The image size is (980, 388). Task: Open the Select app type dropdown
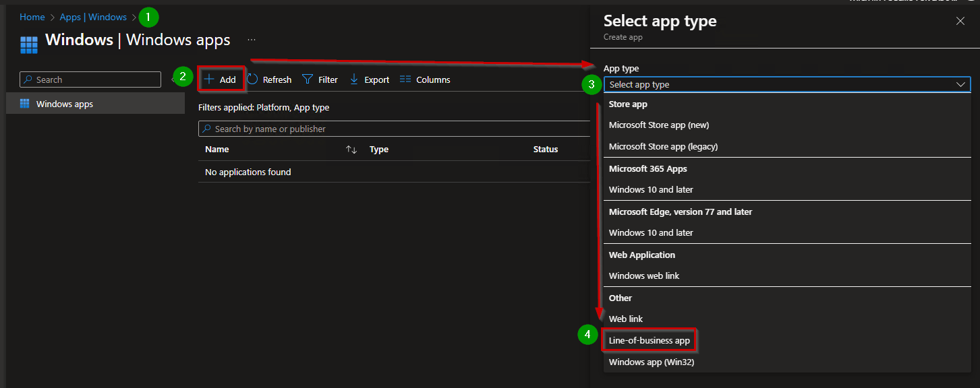pyautogui.click(x=787, y=84)
